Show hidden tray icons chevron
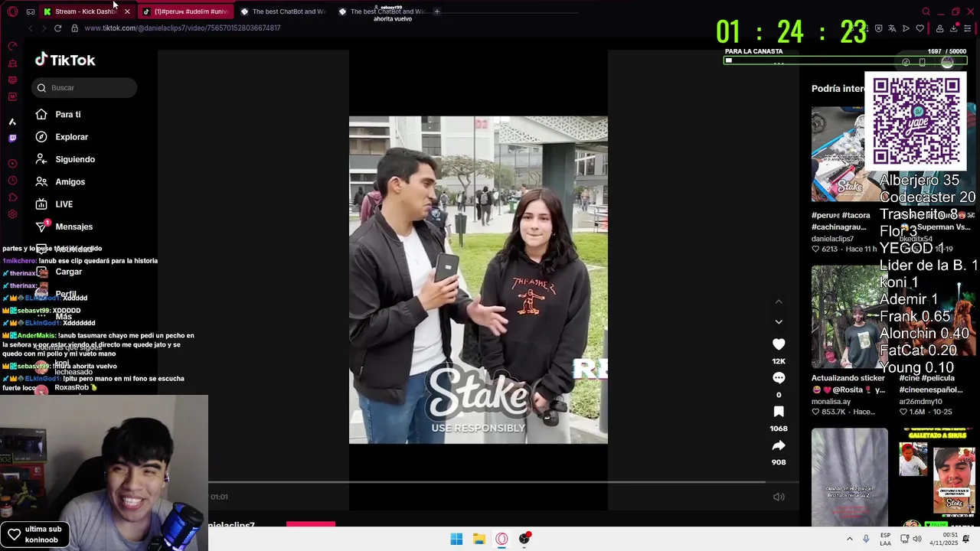 coord(849,539)
